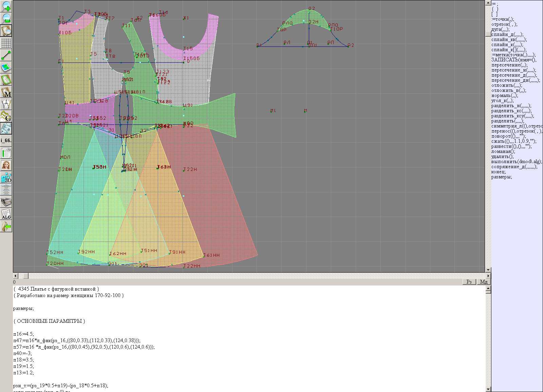Click the ALG algorithm icon
Screen dimensions: 543x392
pyautogui.click(x=6, y=214)
